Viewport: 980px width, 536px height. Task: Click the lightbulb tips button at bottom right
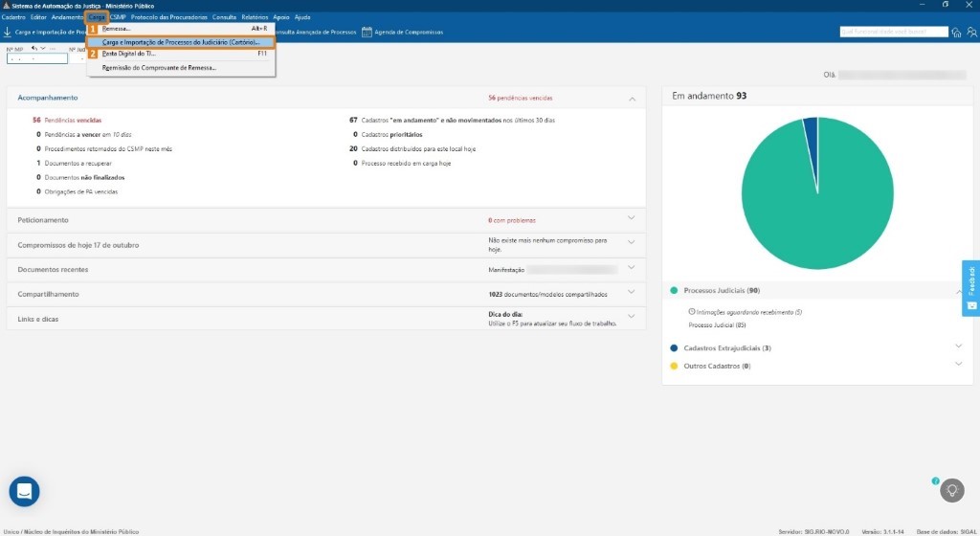[952, 490]
